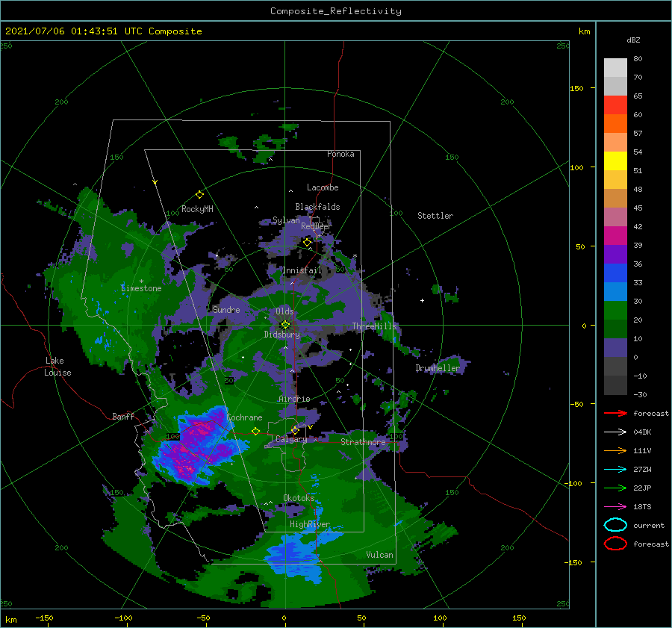Select the white 04DK arrow legend icon
Image resolution: width=672 pixels, height=628 pixels.
[615, 432]
